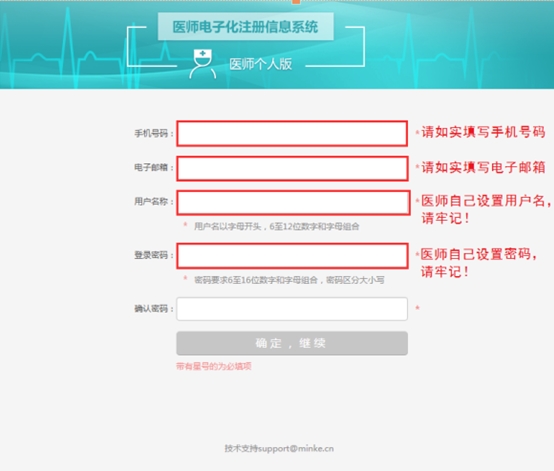Focus the 电子邮箱 input field

(292, 169)
